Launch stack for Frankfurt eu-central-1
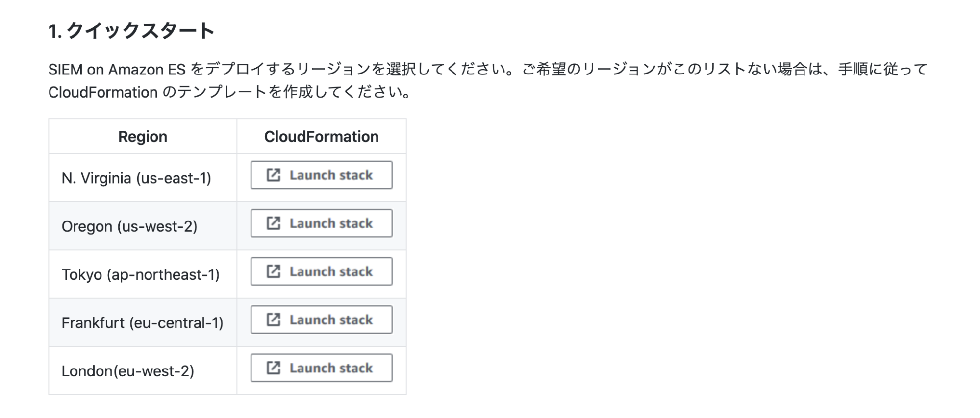Viewport: 980px width, 418px height. coord(322,320)
